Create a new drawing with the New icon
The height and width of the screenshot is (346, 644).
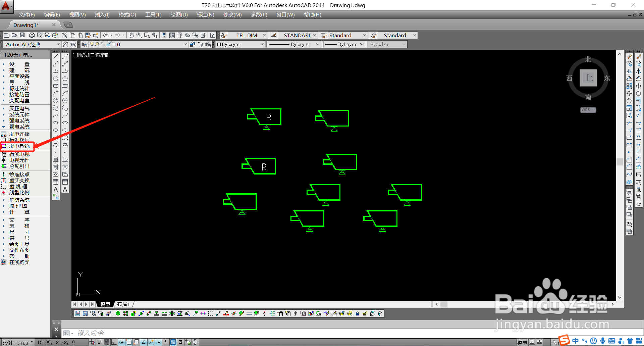(7, 35)
